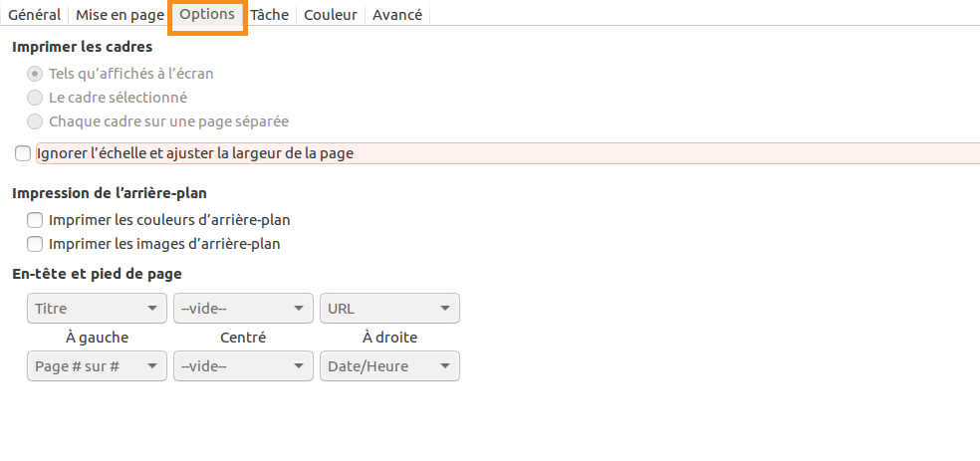Choose 'Le cadre sélectionné' radio button
The height and width of the screenshot is (461, 980).
point(35,98)
